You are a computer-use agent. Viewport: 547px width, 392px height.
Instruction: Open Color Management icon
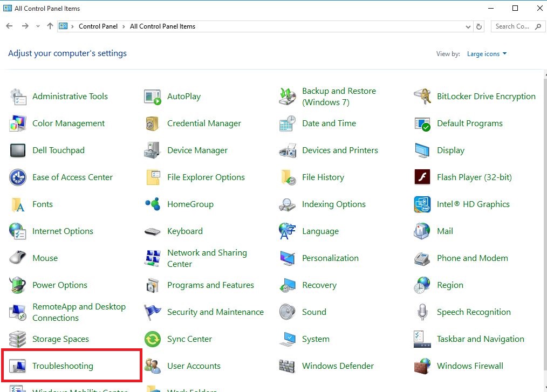pyautogui.click(x=18, y=123)
